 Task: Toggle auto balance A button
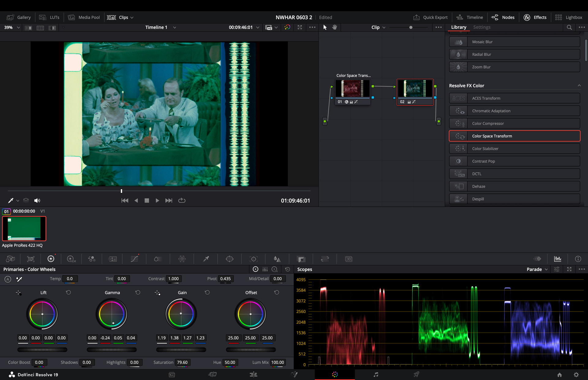tap(8, 279)
